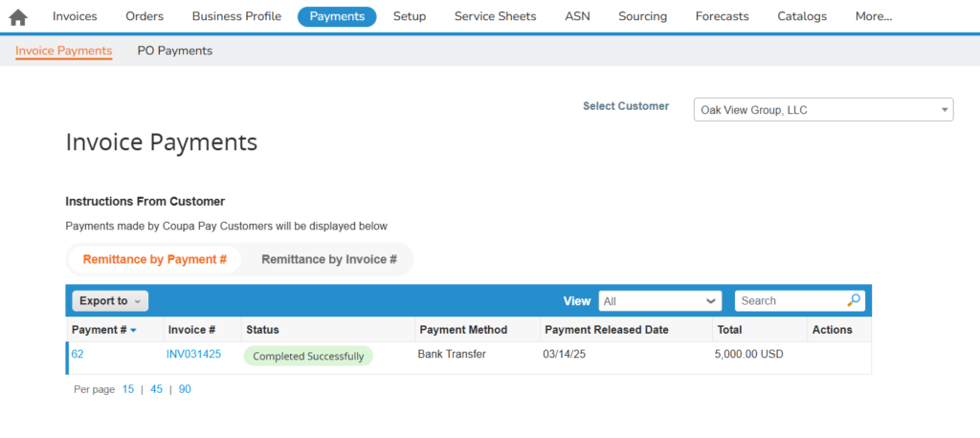Open the Export to menu

pos(110,300)
